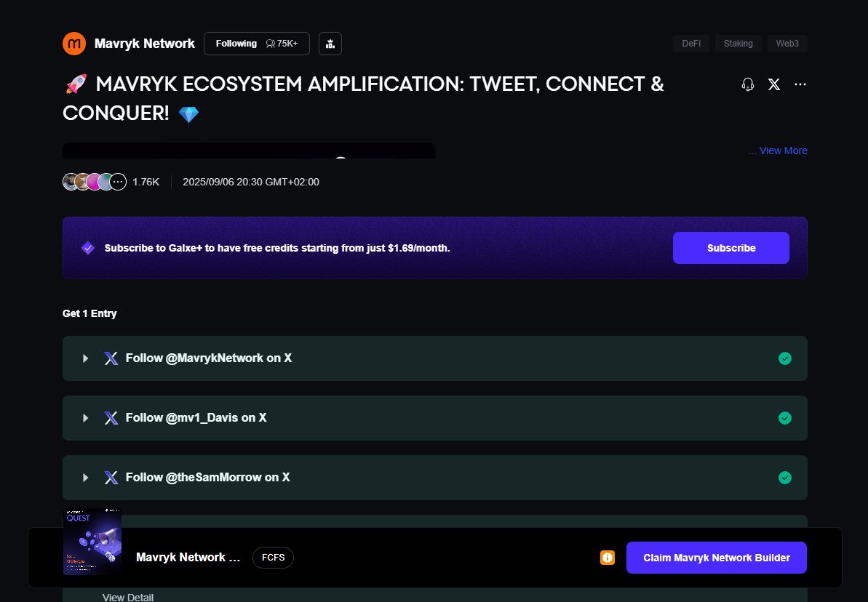
Task: Click the Galxe+ diamond check icon
Action: [88, 248]
